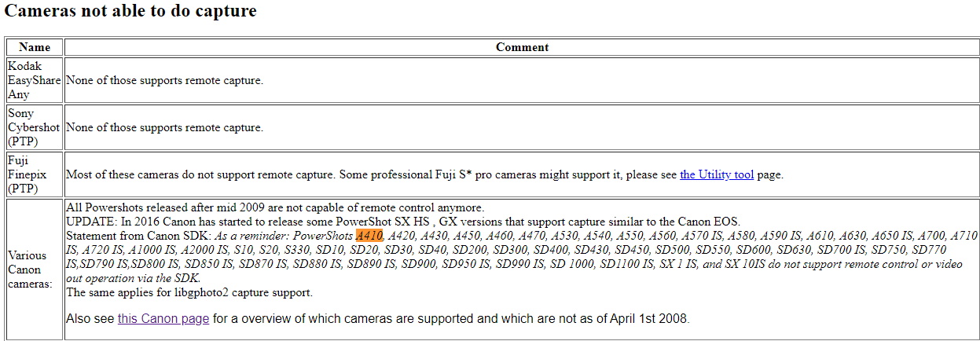The height and width of the screenshot is (341, 980).
Task: Click the Fuji Finepix (PTP) cell
Action: click(x=35, y=174)
